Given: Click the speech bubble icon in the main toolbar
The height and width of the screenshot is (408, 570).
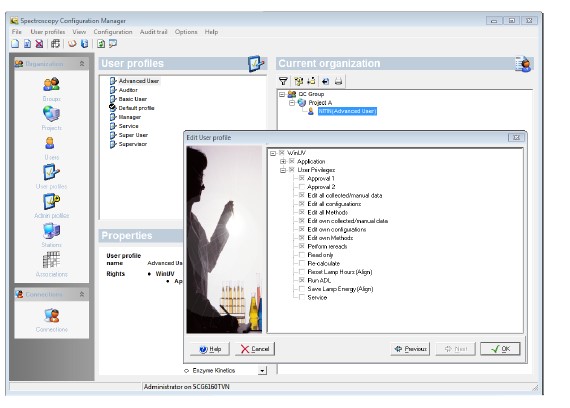Looking at the screenshot, I should pos(113,44).
